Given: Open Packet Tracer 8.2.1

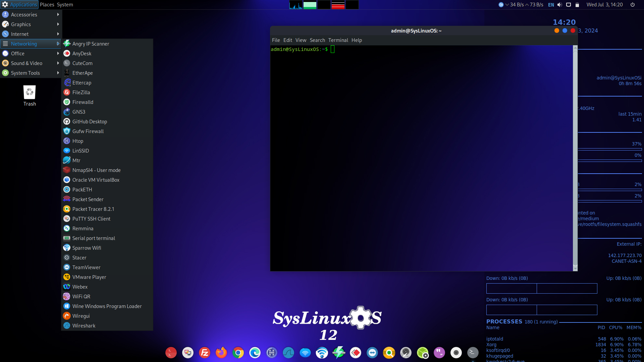Looking at the screenshot, I should pyautogui.click(x=107, y=209).
